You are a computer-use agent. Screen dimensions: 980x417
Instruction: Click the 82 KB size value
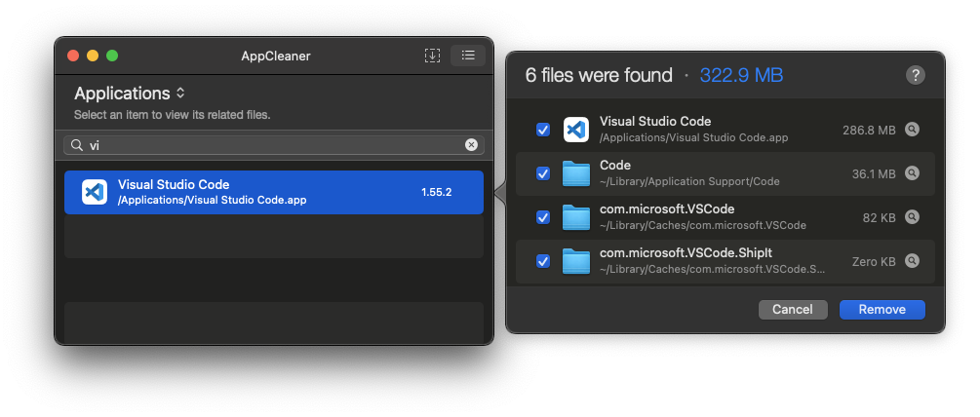(880, 218)
